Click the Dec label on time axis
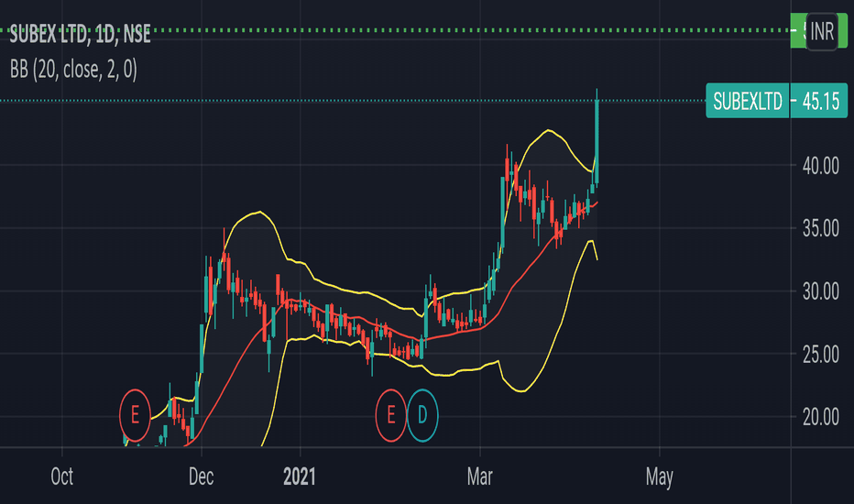 201,477
